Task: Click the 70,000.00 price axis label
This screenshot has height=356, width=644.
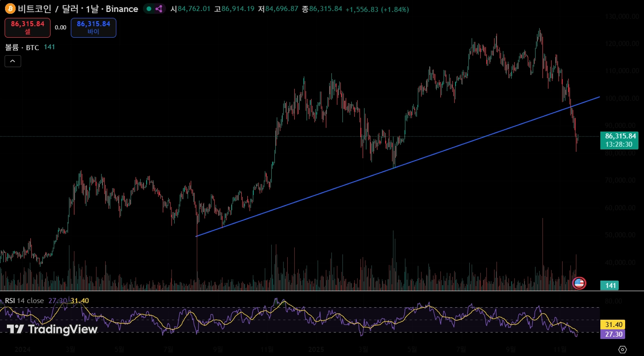Action: (x=620, y=180)
